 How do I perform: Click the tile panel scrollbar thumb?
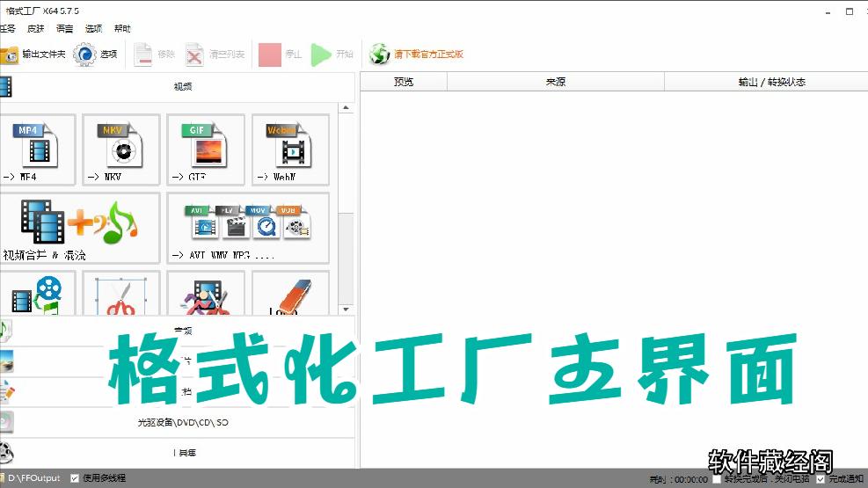[346, 257]
